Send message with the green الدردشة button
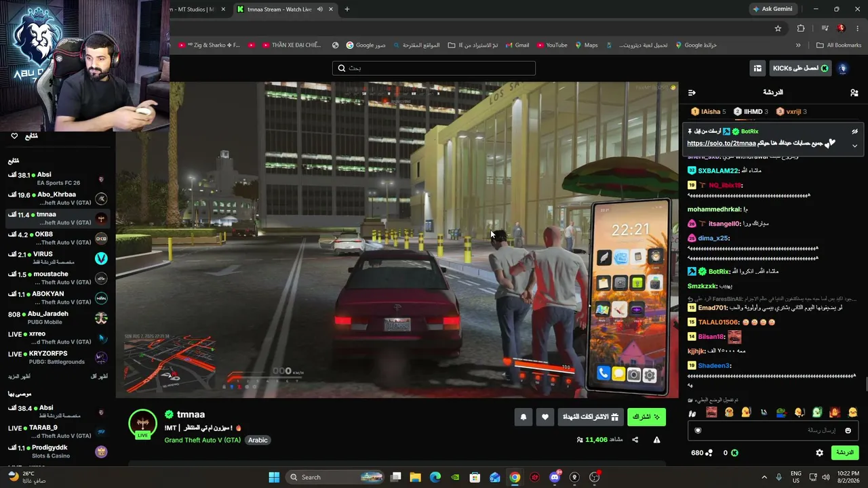Image resolution: width=868 pixels, height=488 pixels. click(x=844, y=453)
